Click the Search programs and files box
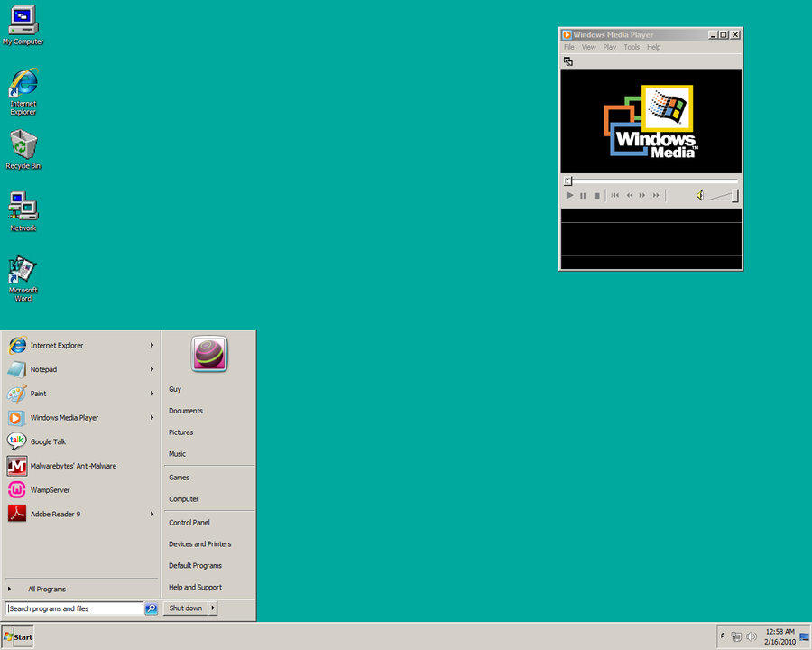 (74, 608)
